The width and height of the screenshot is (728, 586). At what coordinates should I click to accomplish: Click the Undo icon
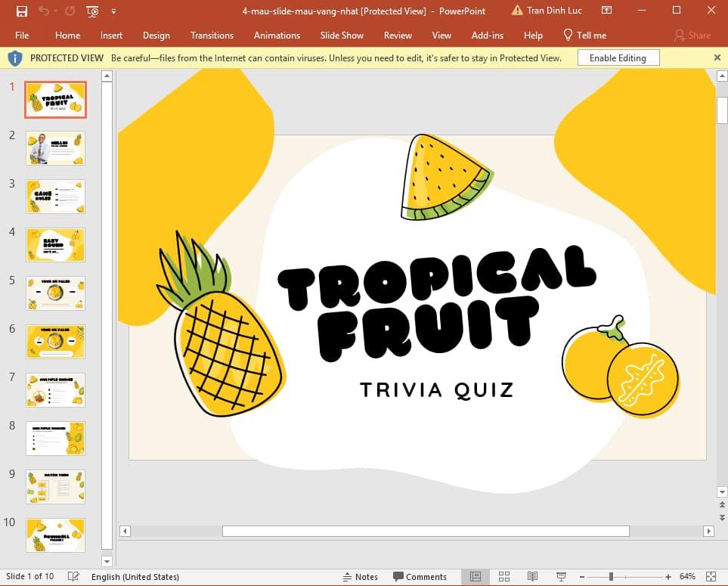(x=44, y=11)
